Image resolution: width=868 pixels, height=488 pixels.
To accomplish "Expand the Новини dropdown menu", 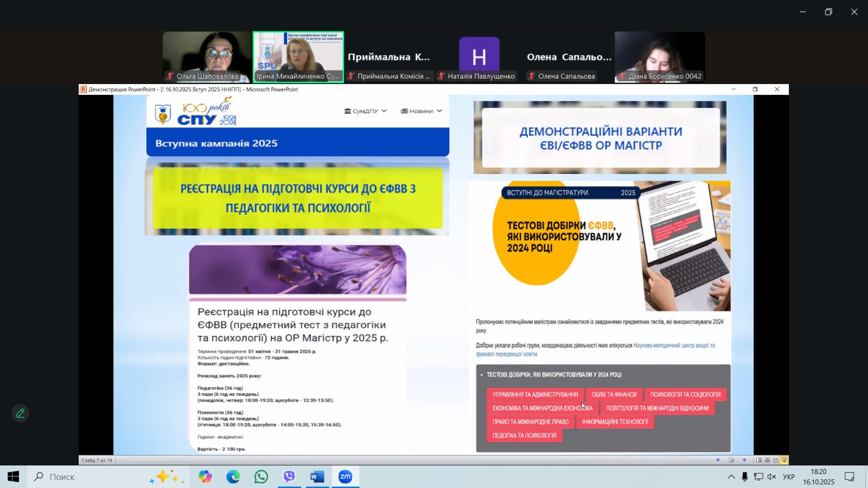I will pos(421,111).
